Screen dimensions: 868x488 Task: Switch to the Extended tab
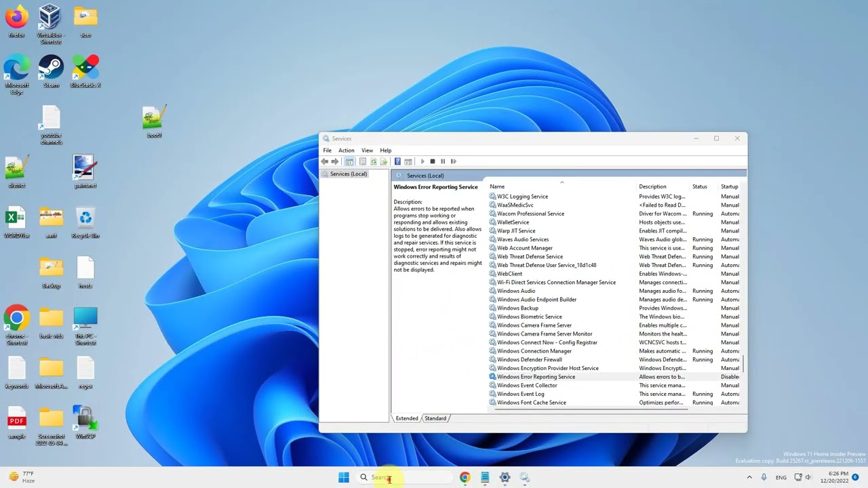(407, 418)
